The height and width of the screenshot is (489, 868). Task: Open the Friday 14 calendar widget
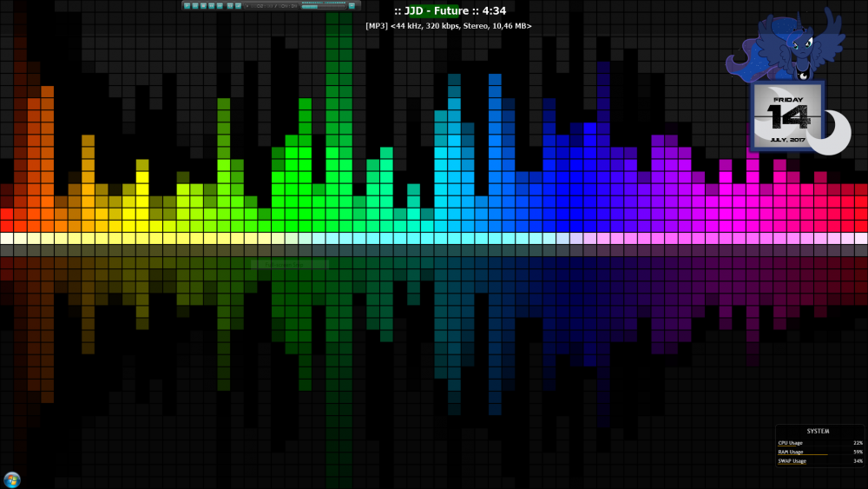click(787, 116)
